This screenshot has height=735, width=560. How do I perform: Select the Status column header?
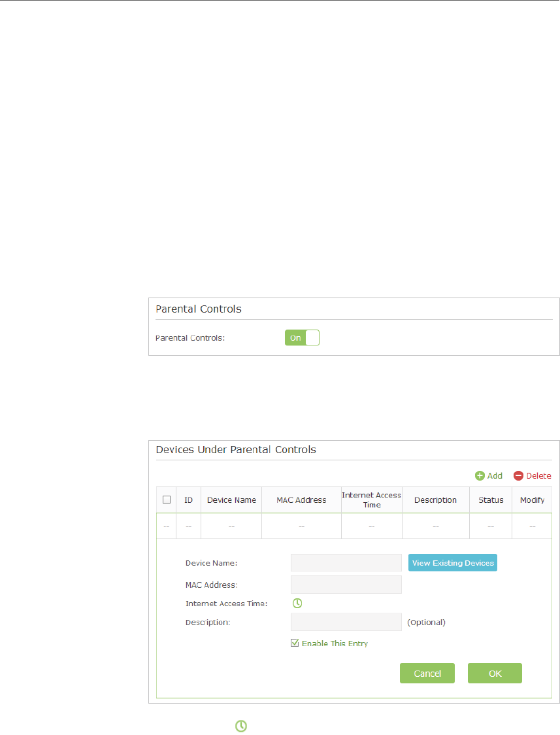[491, 500]
